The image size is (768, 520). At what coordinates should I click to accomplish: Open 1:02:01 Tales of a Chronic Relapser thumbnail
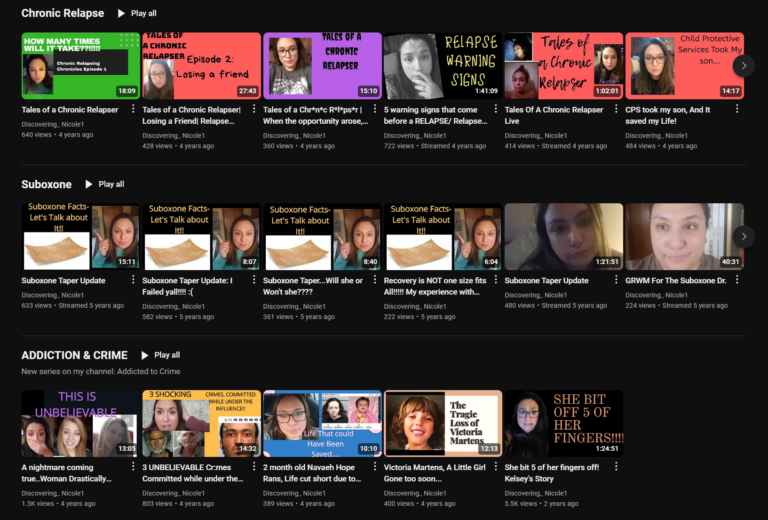(564, 66)
